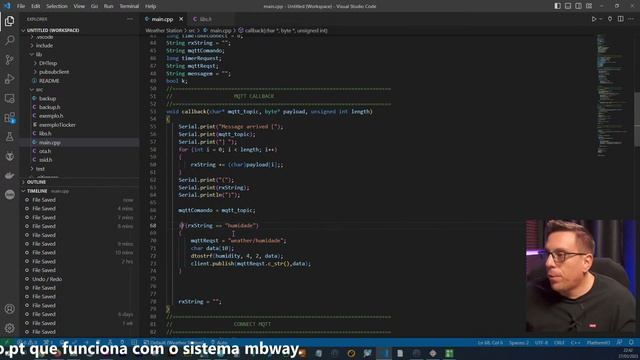This screenshot has width=640, height=360.
Task: Open the Selection menu
Action: 57,6
